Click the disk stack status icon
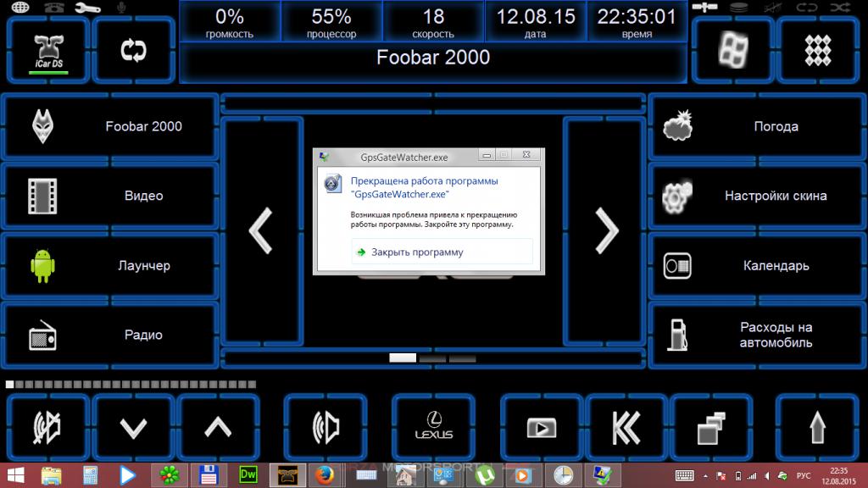The width and height of the screenshot is (868, 488). (738, 7)
